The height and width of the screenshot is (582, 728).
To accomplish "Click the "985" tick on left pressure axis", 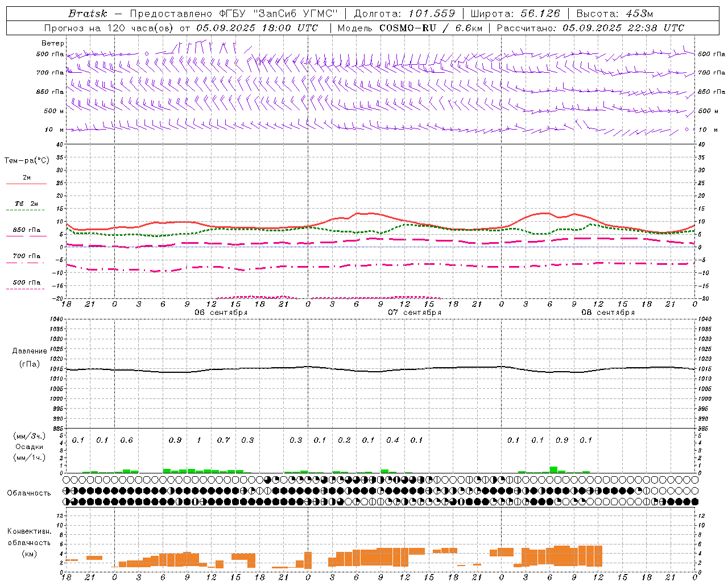I will [57, 429].
